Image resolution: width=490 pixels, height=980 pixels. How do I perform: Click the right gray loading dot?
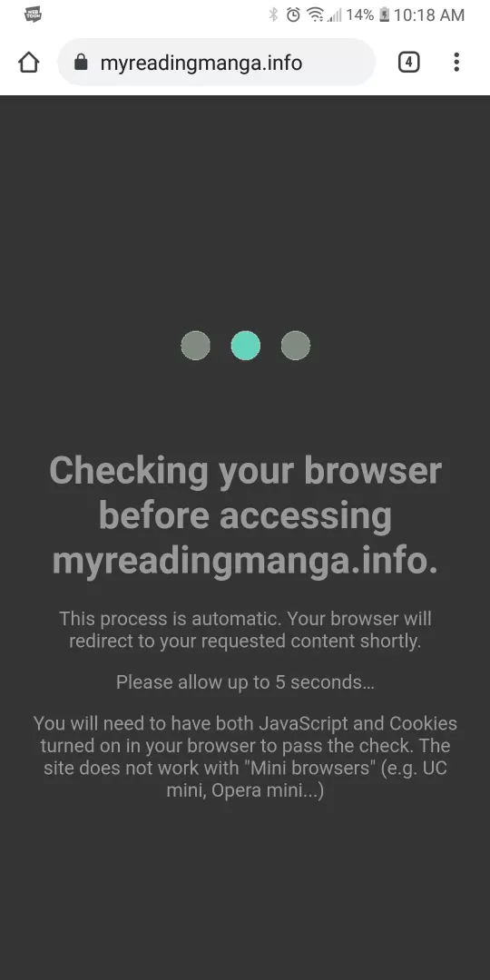coord(296,346)
